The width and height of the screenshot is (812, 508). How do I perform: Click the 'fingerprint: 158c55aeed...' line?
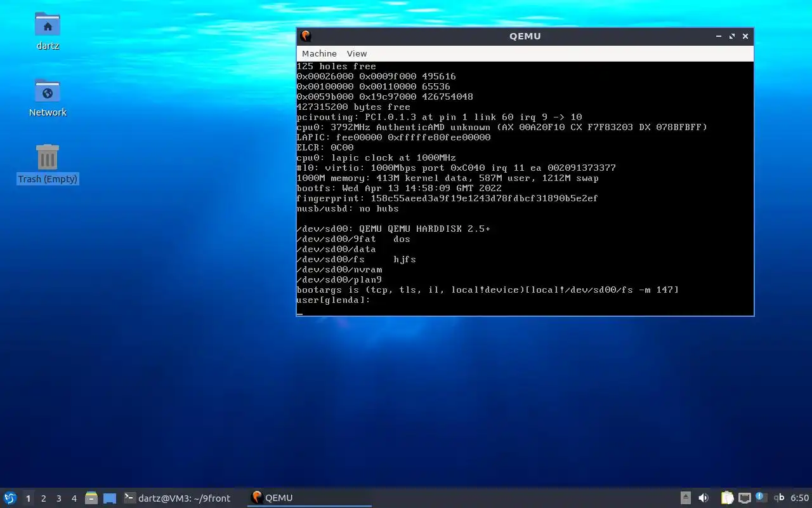[447, 198]
